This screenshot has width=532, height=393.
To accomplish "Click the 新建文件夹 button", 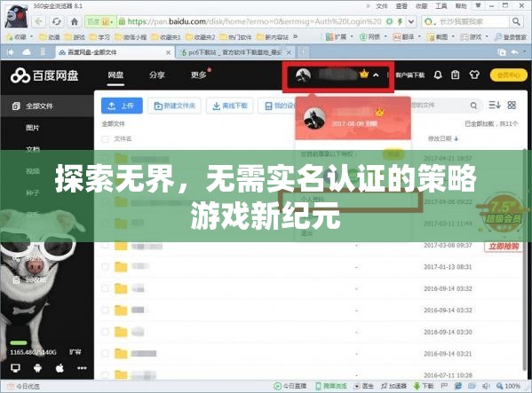I will click(174, 106).
